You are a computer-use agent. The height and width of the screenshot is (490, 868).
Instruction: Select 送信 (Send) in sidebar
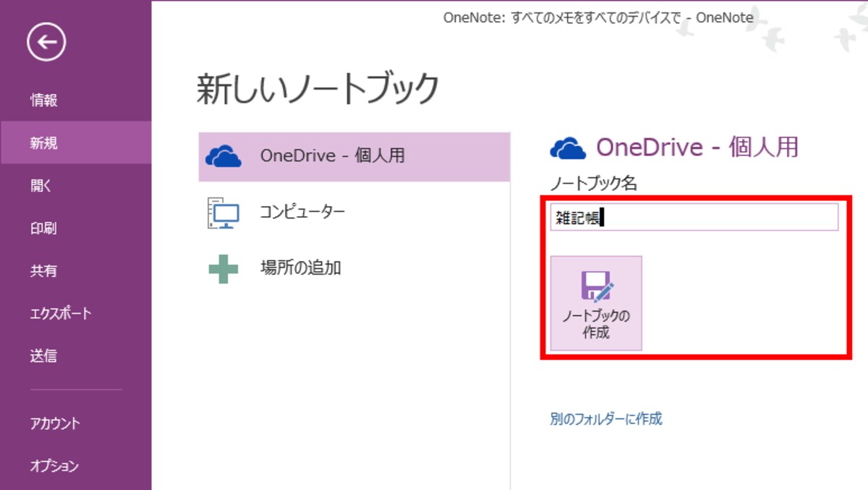click(44, 356)
